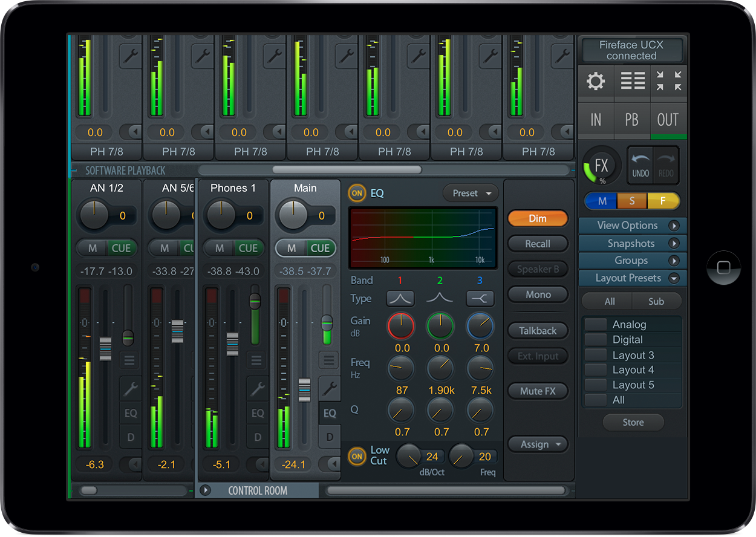Click the Talkback button
756x537 pixels.
coord(538,331)
